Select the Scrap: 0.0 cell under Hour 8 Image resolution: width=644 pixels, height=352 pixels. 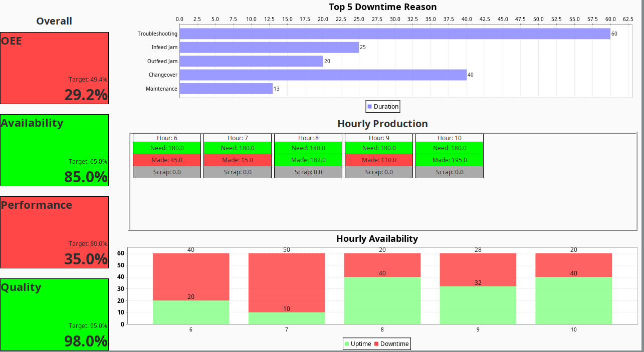(308, 172)
